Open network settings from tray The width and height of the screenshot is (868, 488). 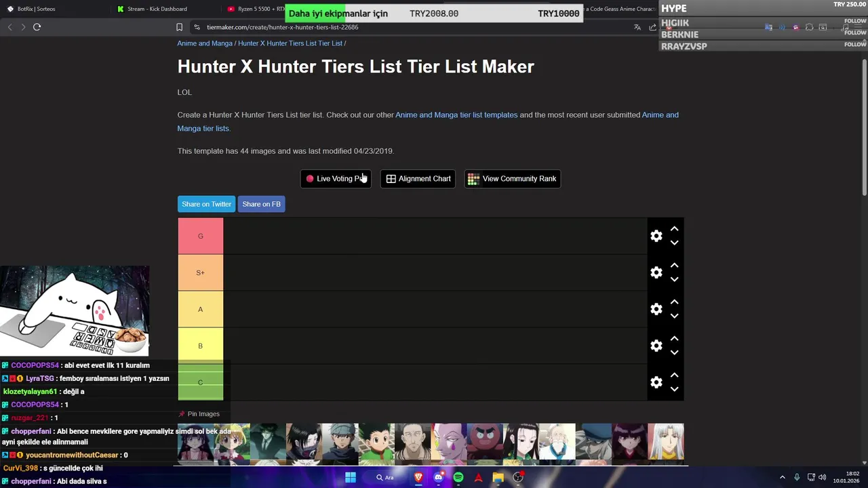point(811,477)
